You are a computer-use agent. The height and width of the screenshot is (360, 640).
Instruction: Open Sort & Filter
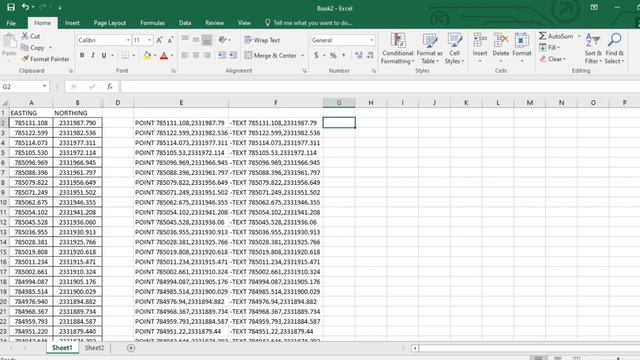593,49
